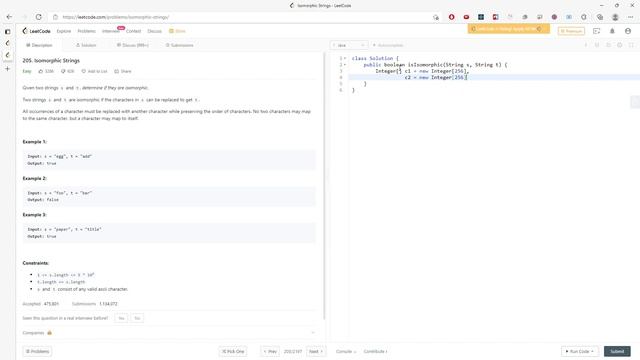Image resolution: width=640 pixels, height=360 pixels.
Task: Expand the Console panel
Action: point(346,351)
